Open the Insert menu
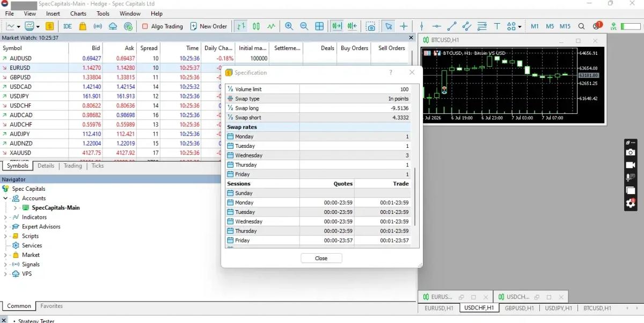 (x=53, y=13)
